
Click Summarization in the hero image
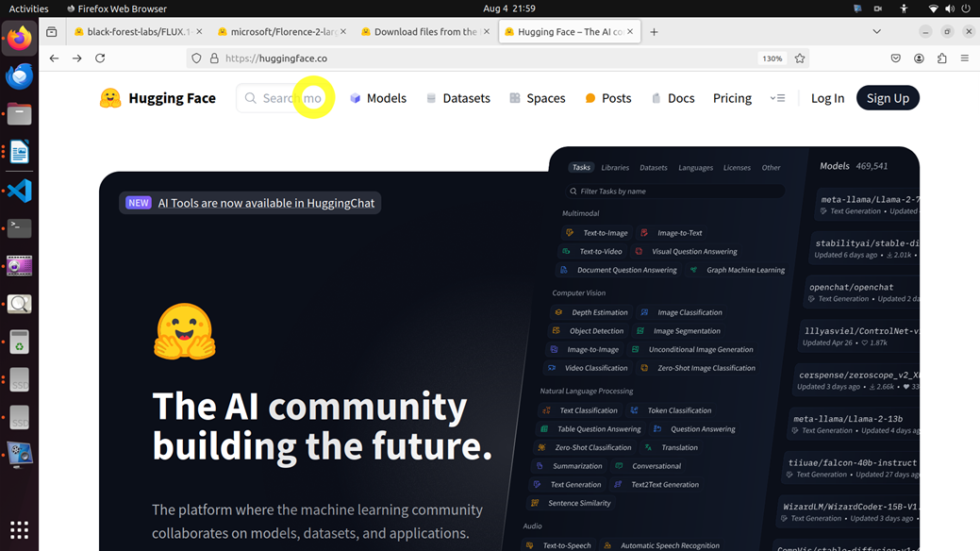coord(570,466)
